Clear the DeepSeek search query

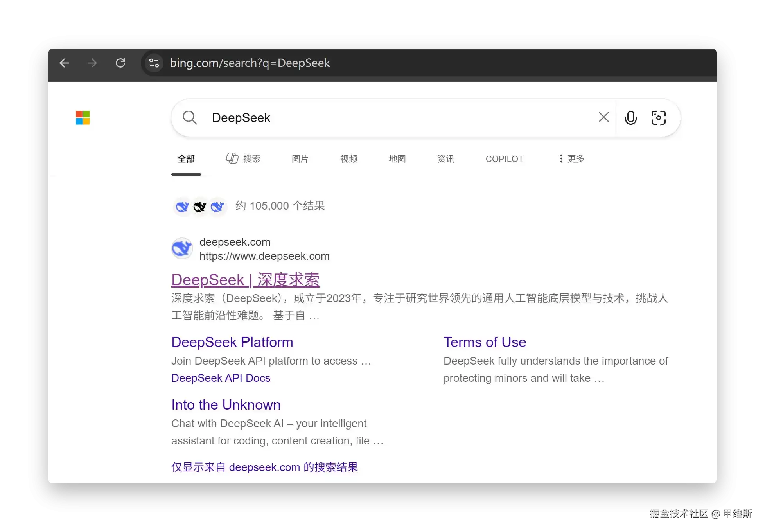click(x=603, y=117)
